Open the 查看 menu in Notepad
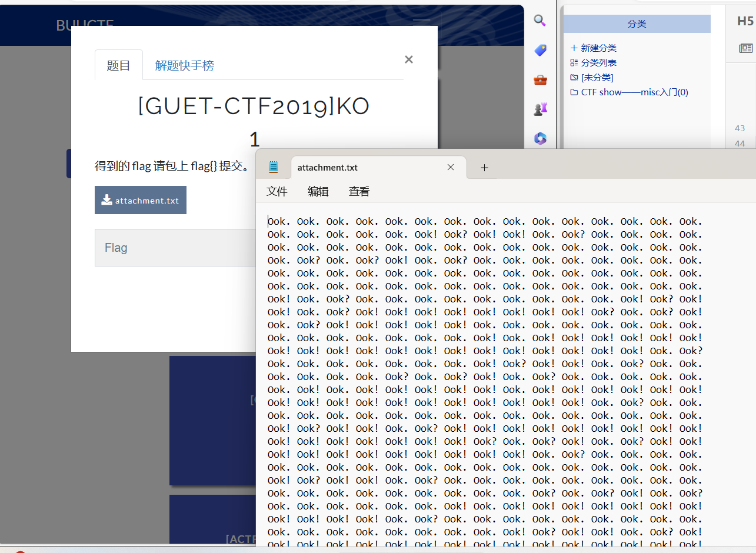 [359, 191]
